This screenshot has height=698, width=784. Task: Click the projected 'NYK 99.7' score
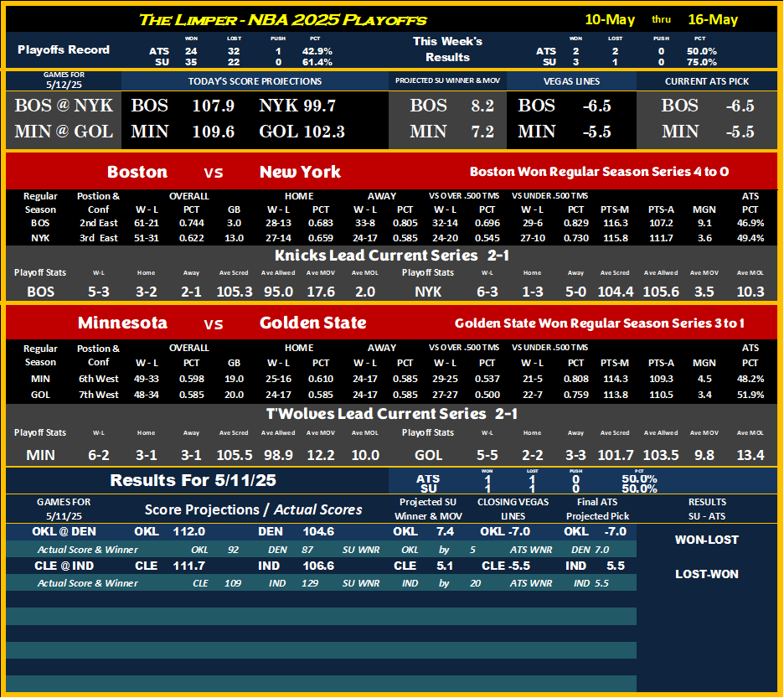click(297, 106)
